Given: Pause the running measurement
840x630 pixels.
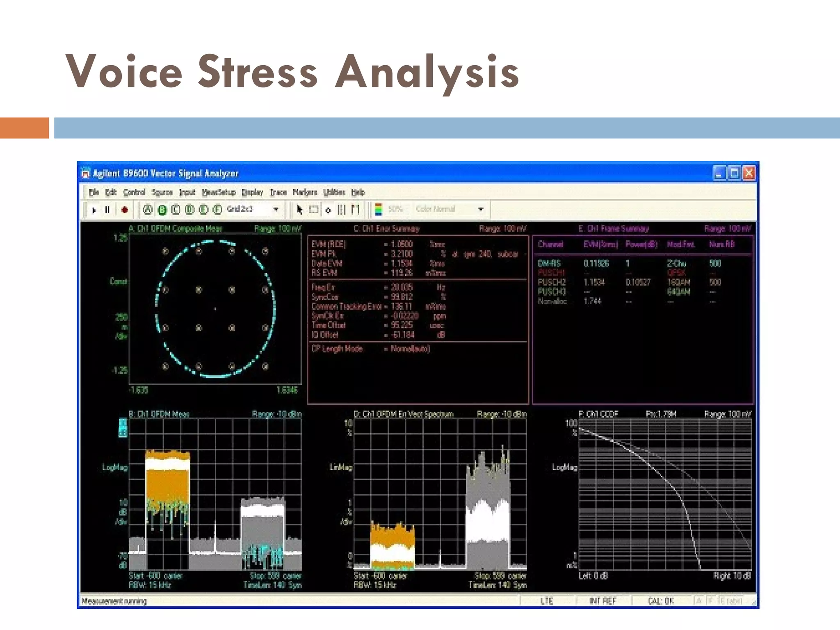Looking at the screenshot, I should [x=107, y=210].
